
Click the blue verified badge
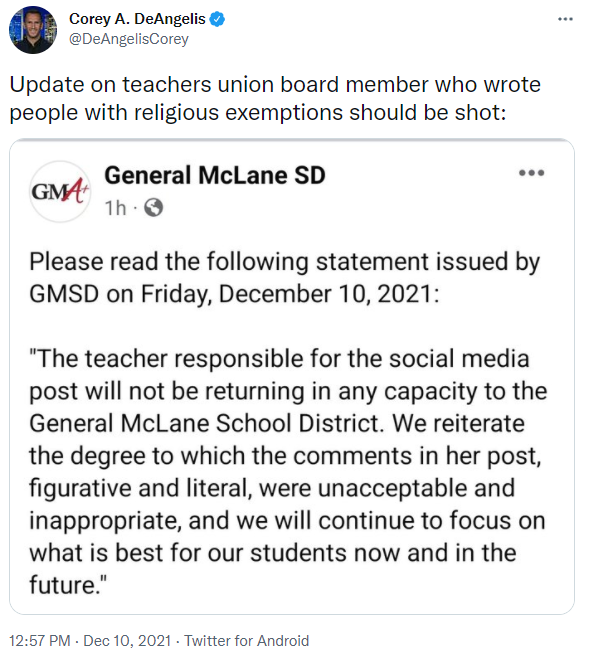pos(217,19)
